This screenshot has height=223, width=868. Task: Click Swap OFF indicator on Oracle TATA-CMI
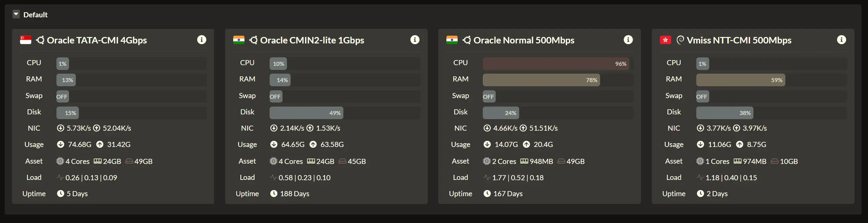coord(63,96)
